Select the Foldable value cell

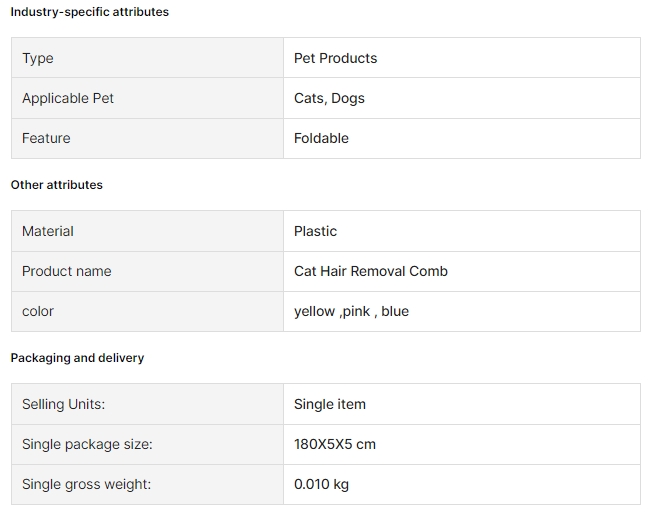[x=321, y=138]
